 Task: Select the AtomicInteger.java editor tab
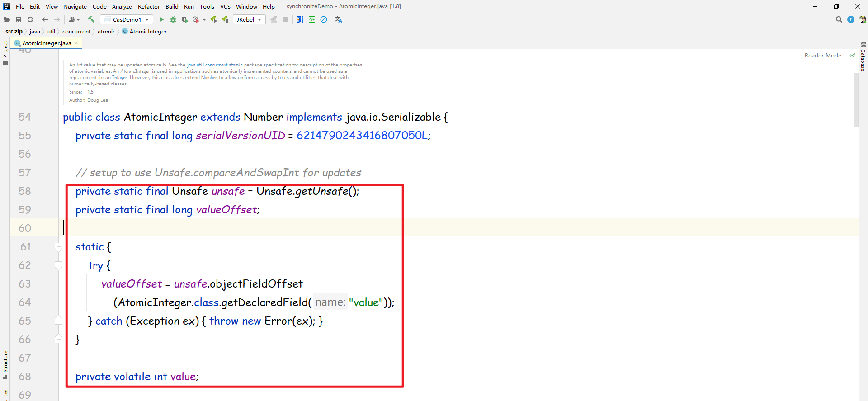(x=47, y=43)
